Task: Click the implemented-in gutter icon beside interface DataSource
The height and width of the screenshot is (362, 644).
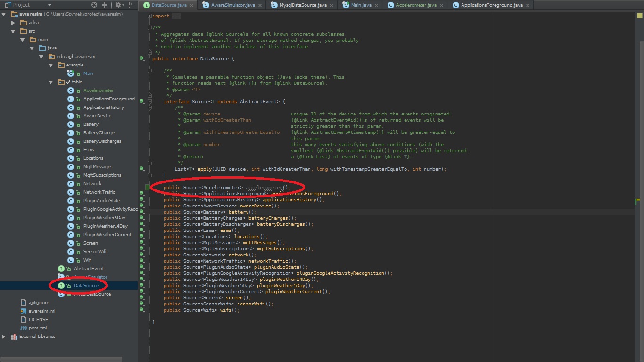Action: [x=142, y=59]
